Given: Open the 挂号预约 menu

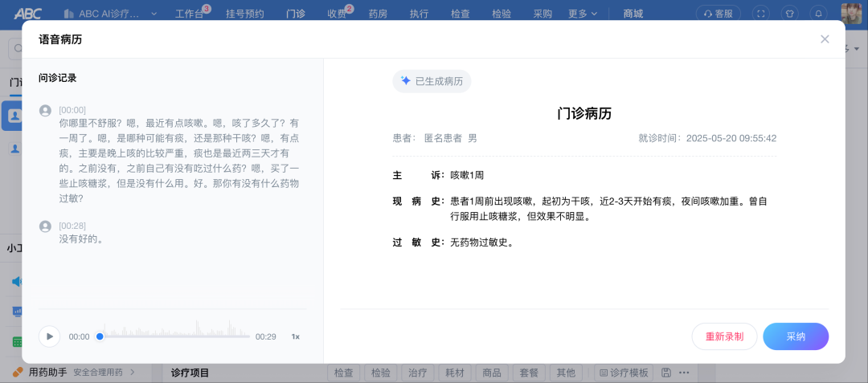Looking at the screenshot, I should [245, 14].
